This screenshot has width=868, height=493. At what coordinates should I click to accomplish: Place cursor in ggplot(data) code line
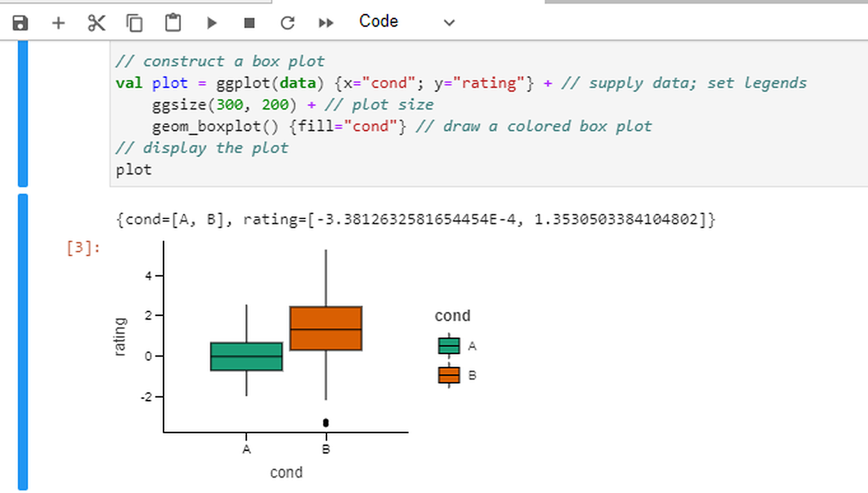tap(461, 83)
